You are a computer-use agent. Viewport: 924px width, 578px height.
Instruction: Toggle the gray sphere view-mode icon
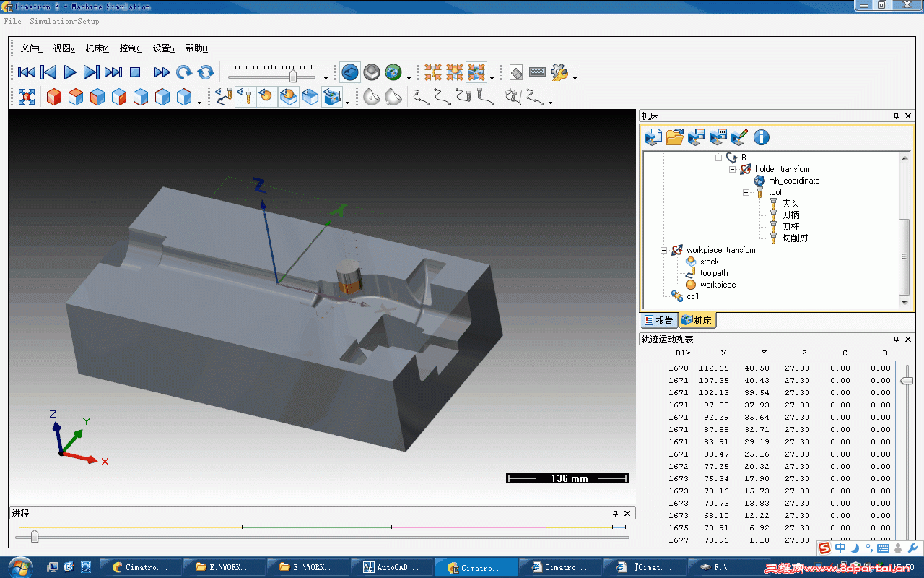pos(372,72)
